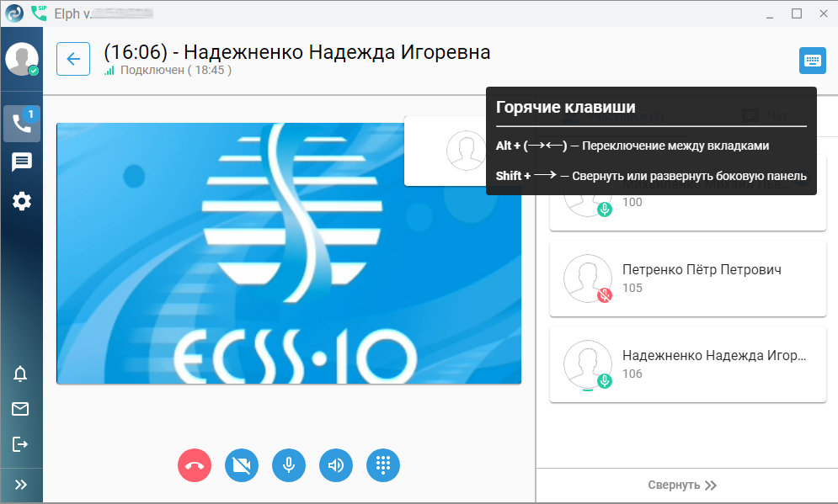The height and width of the screenshot is (504, 838).
Task: Click the self-view avatar thumbnail
Action: point(466,151)
